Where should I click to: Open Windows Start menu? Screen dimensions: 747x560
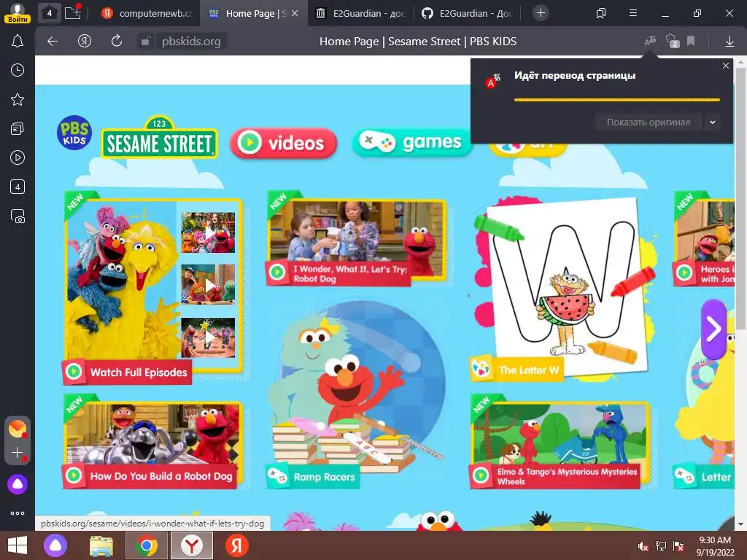(x=18, y=545)
